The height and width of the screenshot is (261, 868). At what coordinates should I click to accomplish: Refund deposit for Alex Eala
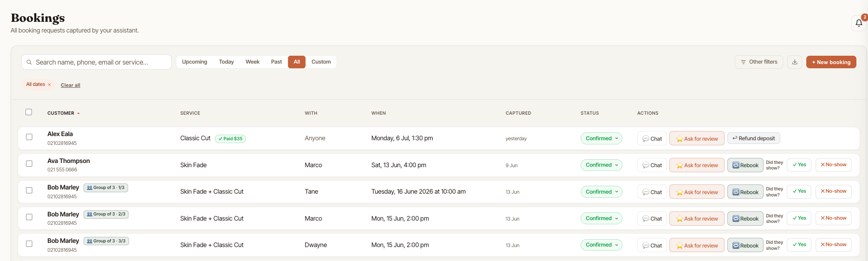point(754,138)
